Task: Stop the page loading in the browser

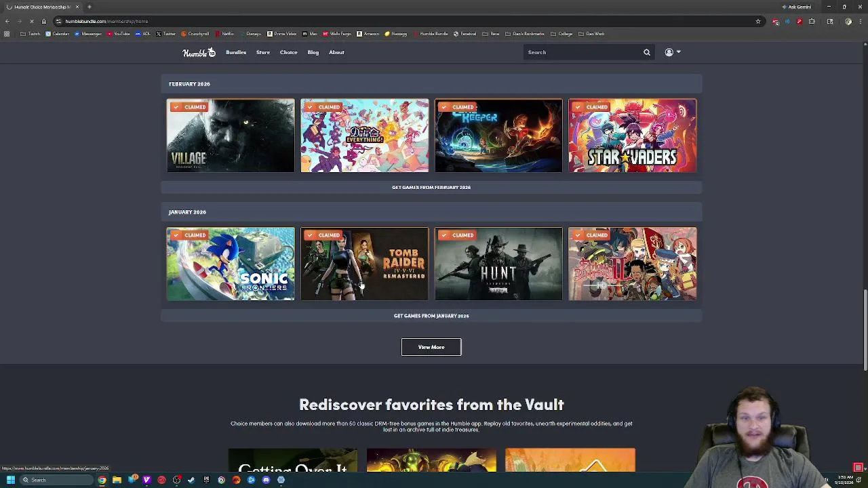Action: (x=31, y=21)
